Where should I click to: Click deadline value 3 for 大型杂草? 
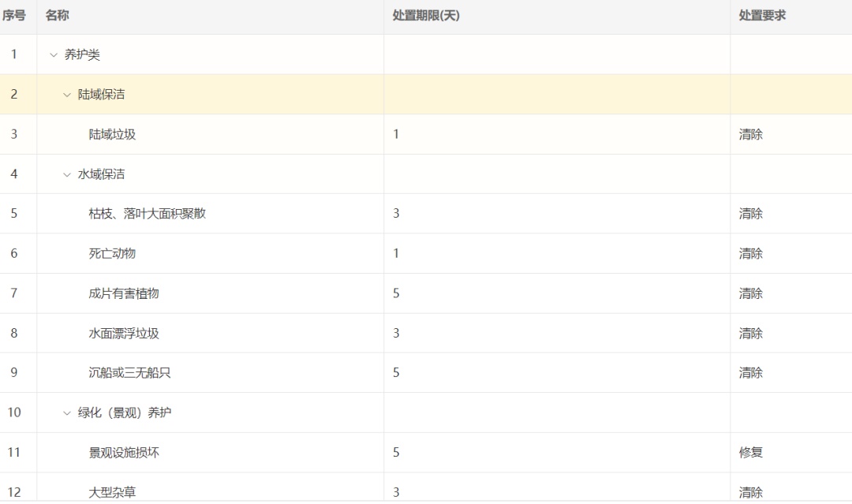tap(396, 492)
